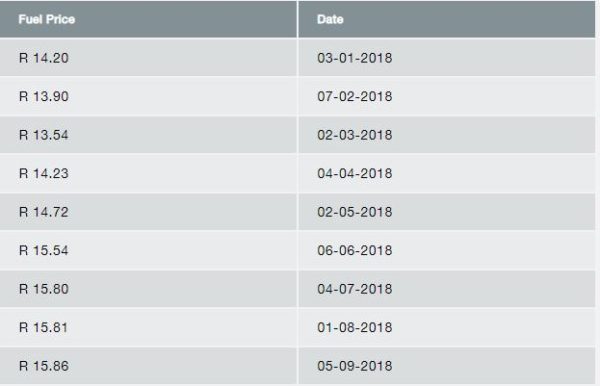
Task: Select the R 15.86 price cell
Action: click(148, 366)
